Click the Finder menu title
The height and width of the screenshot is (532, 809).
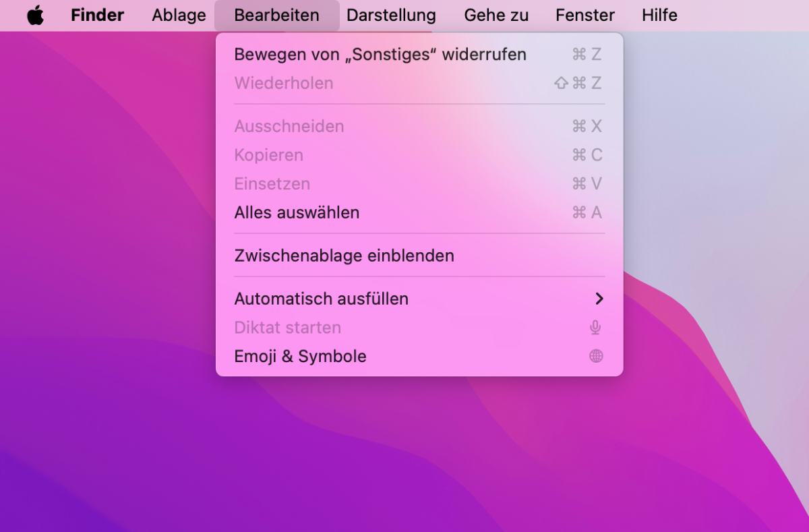click(x=97, y=15)
